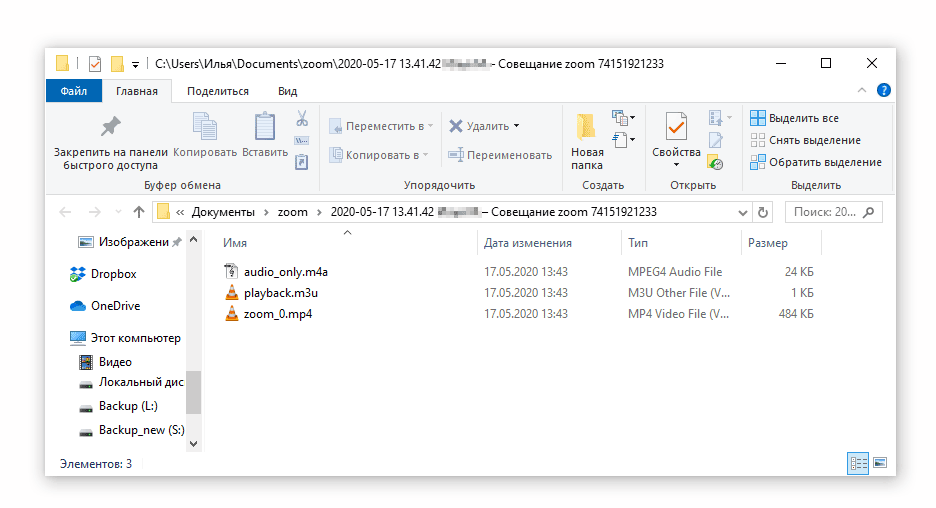This screenshot has width=936, height=508.
Task: Click the search field Поиск
Action: 833,212
